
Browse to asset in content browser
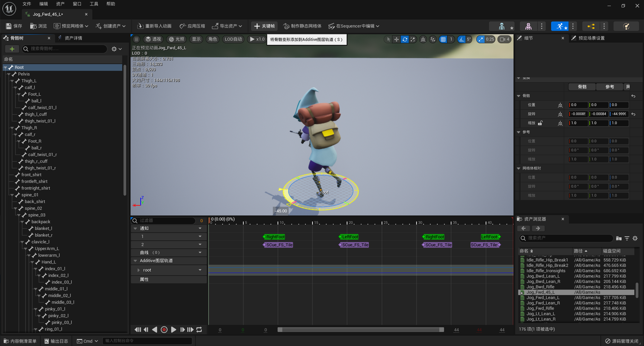(38, 26)
